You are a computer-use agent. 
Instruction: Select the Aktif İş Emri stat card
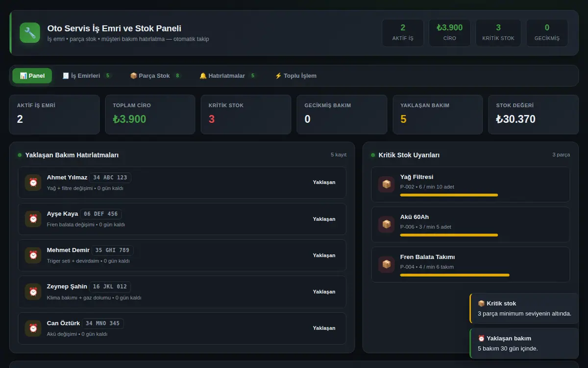click(54, 114)
